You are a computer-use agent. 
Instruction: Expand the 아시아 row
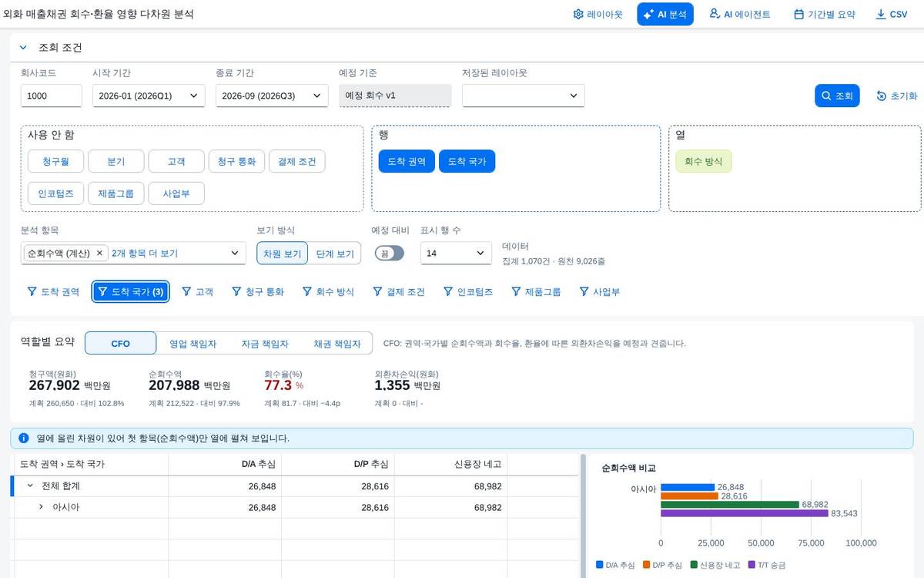[x=41, y=507]
